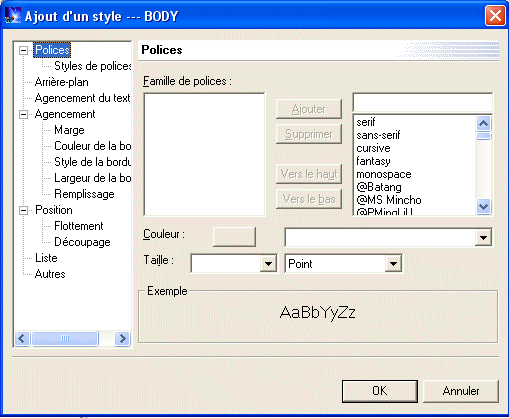Image resolution: width=509 pixels, height=418 pixels.
Task: Select Flottement under Position
Action: [x=79, y=226]
